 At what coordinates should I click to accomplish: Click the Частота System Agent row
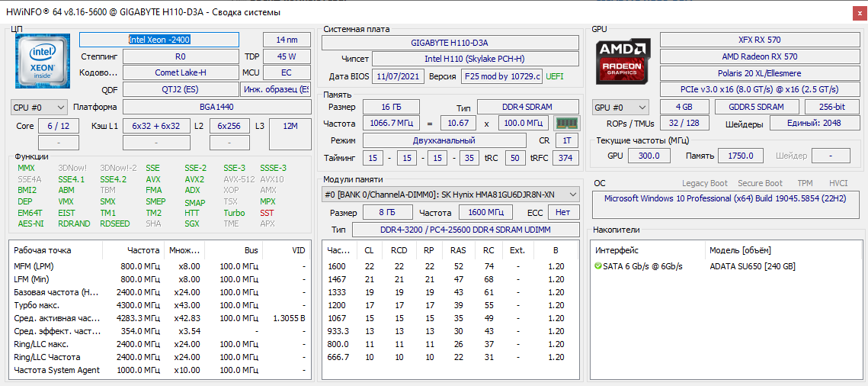[159, 370]
